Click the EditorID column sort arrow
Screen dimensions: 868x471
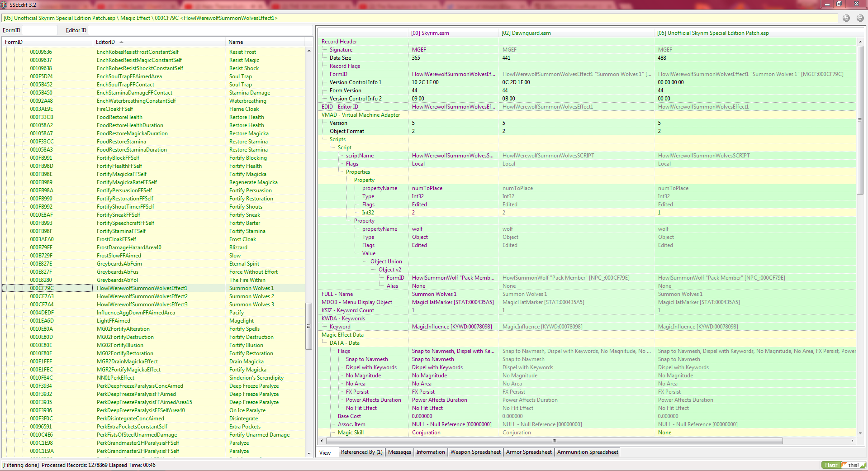[121, 42]
